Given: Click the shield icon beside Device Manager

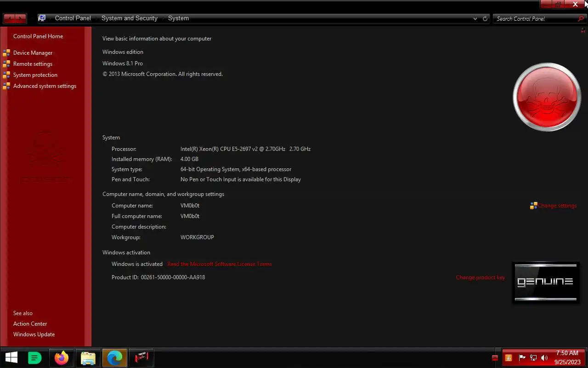Looking at the screenshot, I should click(x=6, y=53).
